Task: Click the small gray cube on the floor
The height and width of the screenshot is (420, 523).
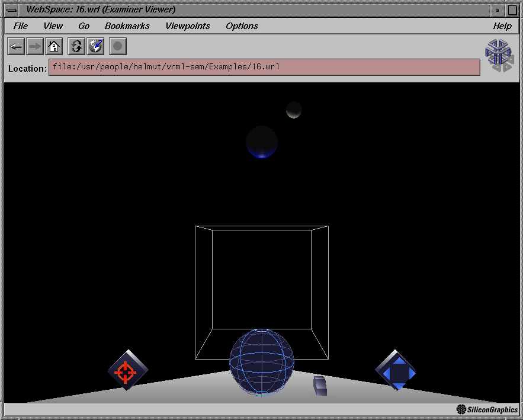Action: (x=320, y=386)
